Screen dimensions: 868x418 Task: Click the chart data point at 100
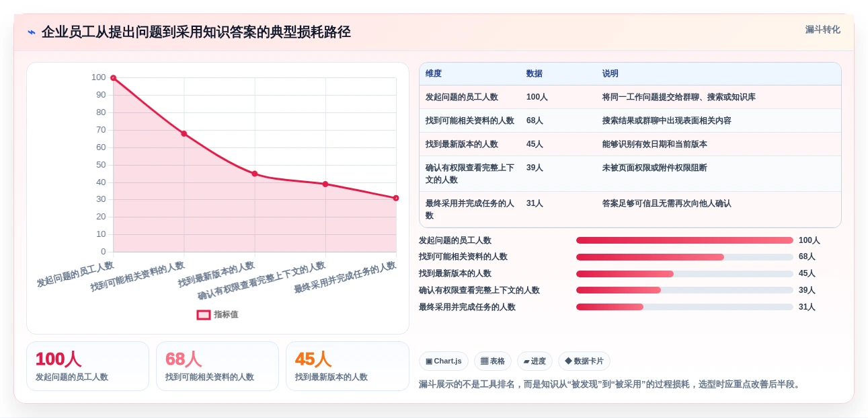click(114, 78)
